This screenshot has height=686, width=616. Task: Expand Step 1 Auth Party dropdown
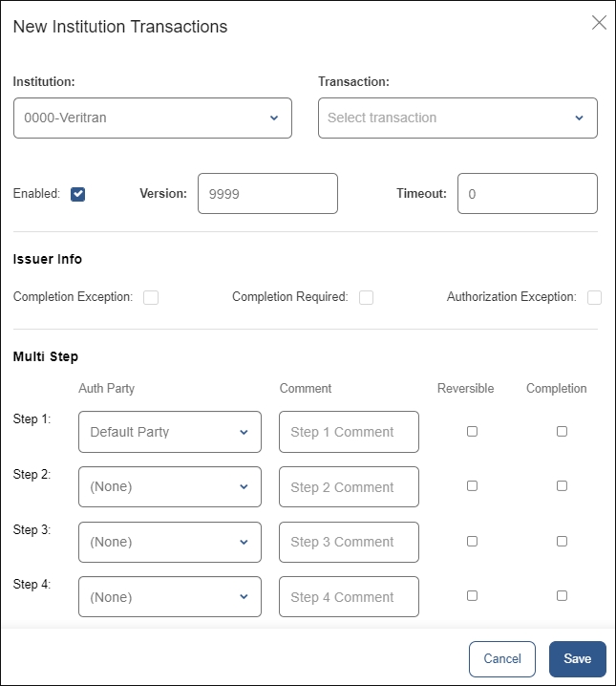tap(170, 432)
